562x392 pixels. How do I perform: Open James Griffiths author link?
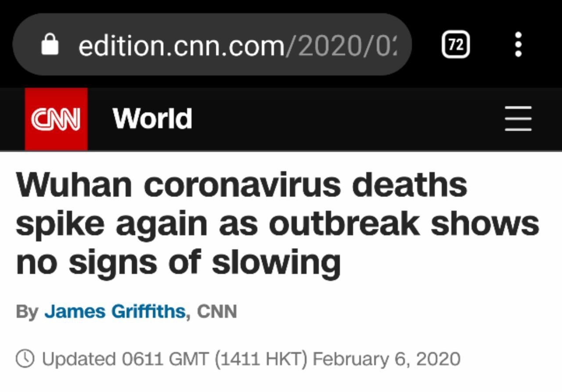115,311
